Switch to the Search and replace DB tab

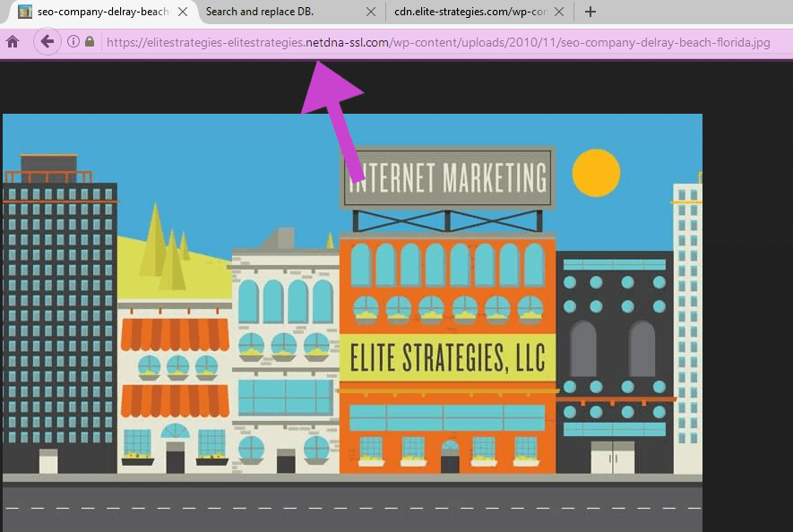(290, 12)
